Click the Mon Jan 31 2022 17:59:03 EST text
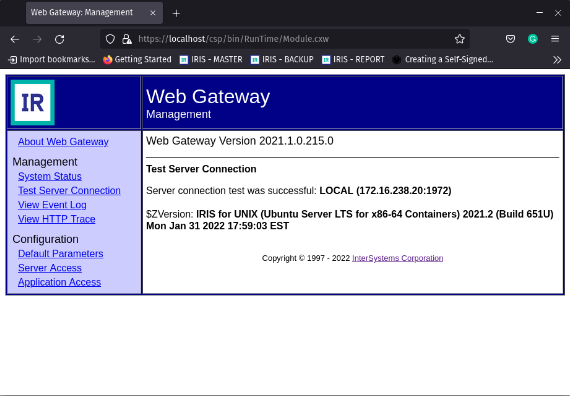 [217, 226]
